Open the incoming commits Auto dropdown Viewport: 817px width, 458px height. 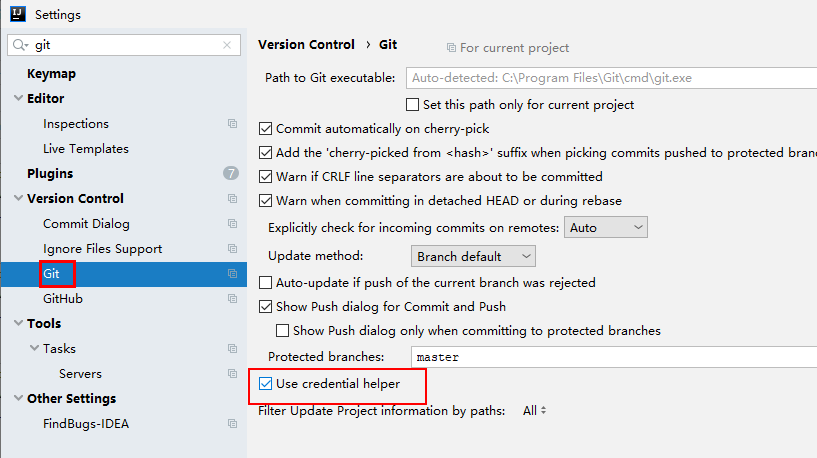(x=605, y=227)
